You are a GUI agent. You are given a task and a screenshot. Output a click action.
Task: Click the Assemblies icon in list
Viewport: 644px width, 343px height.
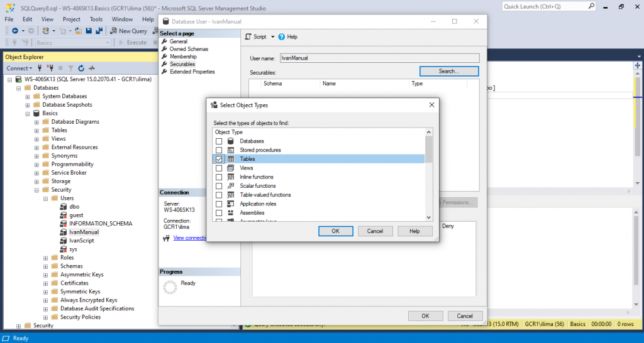(x=231, y=213)
